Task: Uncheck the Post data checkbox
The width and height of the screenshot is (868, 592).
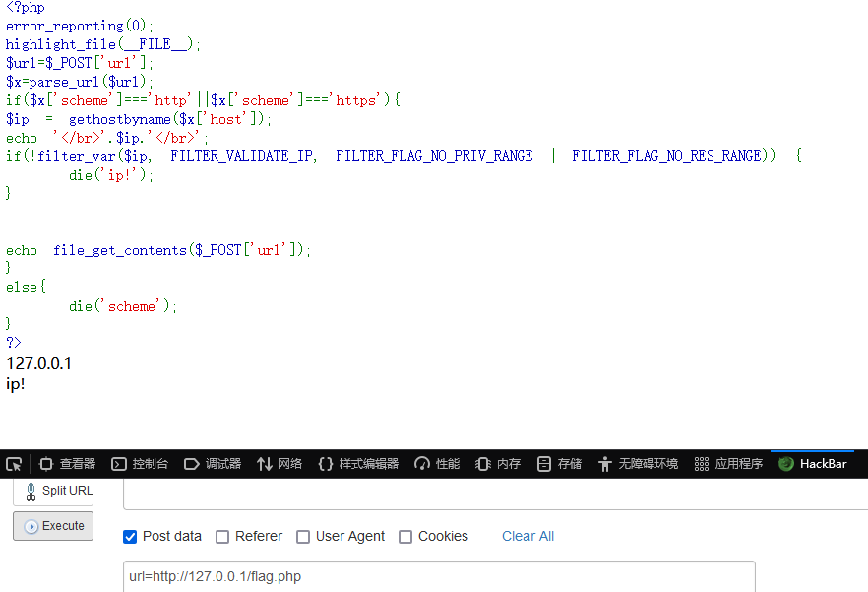Action: [130, 537]
